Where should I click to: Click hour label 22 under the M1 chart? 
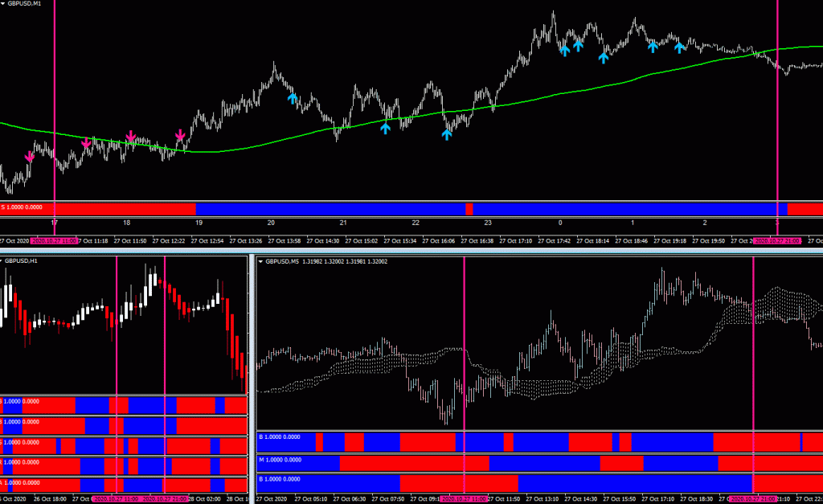click(416, 223)
